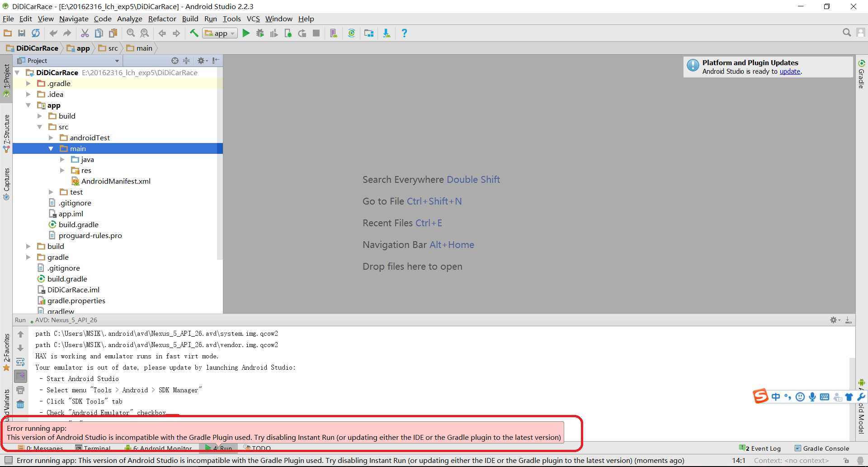
Task: Switch to the Gradle Console tab
Action: (x=822, y=448)
